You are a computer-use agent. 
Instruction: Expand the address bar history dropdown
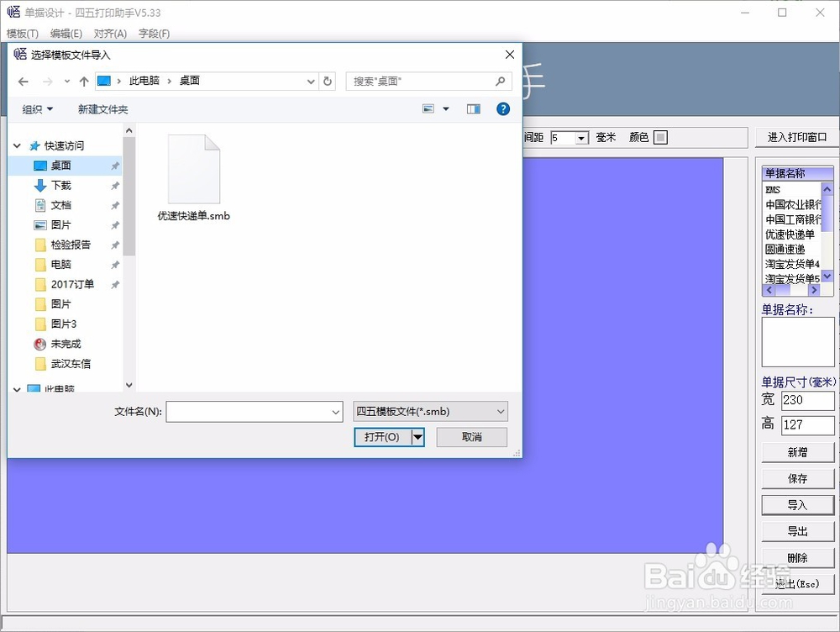pyautogui.click(x=311, y=82)
